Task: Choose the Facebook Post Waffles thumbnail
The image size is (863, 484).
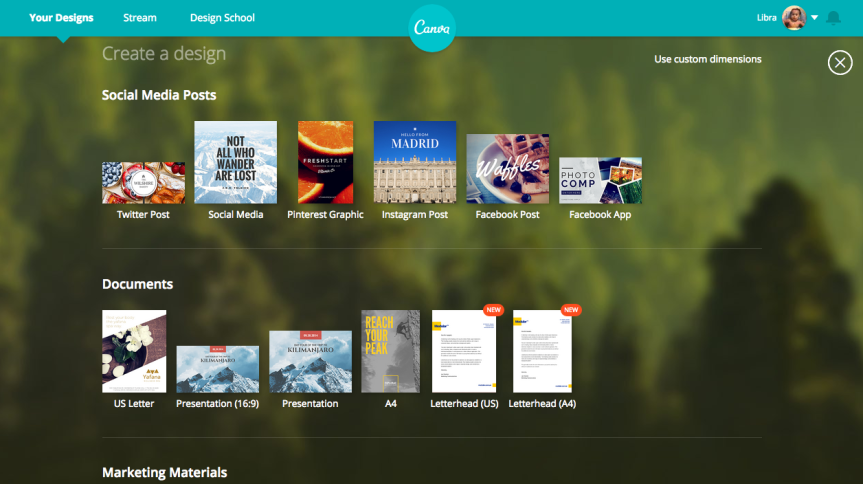Action: pos(507,168)
